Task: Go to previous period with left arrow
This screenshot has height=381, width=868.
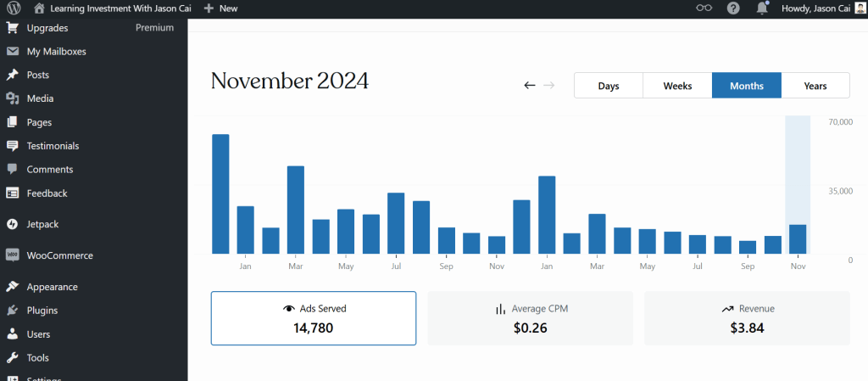Action: (530, 85)
